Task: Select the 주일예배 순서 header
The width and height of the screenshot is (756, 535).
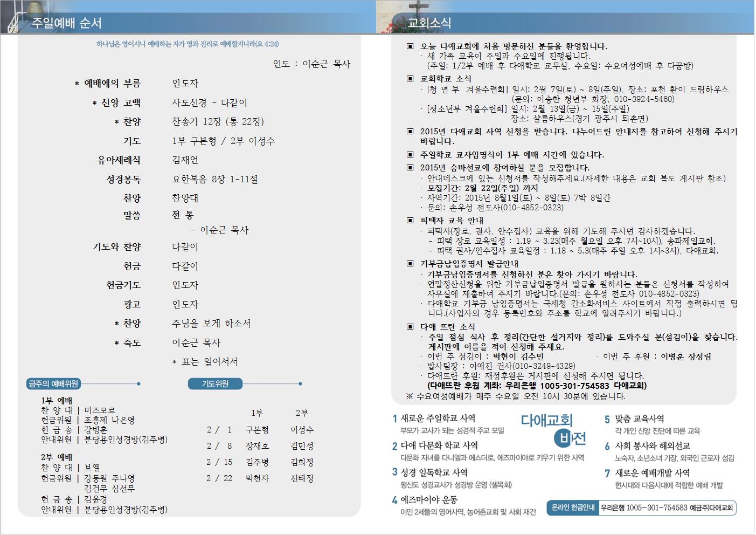Action: (x=67, y=23)
